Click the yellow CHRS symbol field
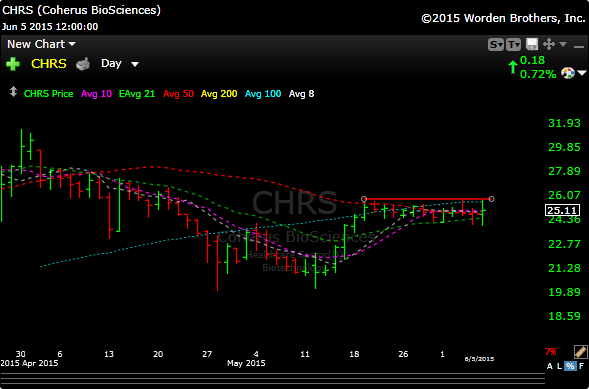Image resolution: width=589 pixels, height=389 pixels. pyautogui.click(x=49, y=64)
